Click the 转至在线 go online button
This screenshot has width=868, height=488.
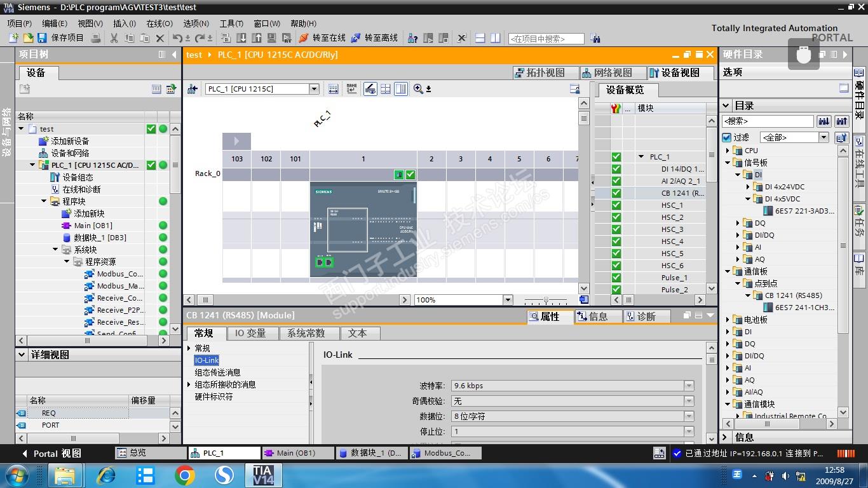point(322,38)
